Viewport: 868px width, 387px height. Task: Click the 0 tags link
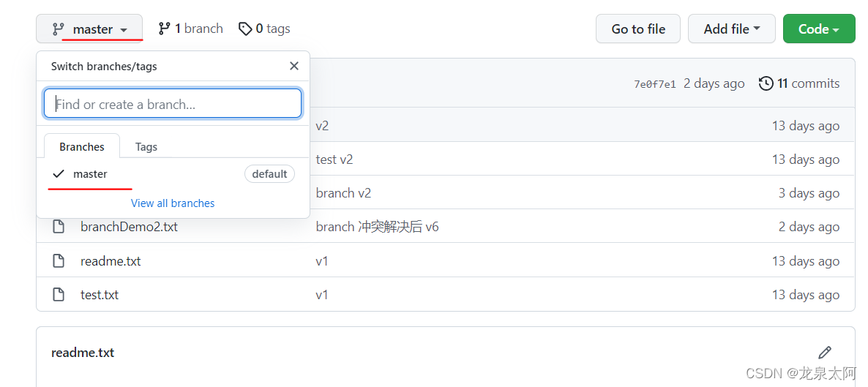[x=264, y=29]
